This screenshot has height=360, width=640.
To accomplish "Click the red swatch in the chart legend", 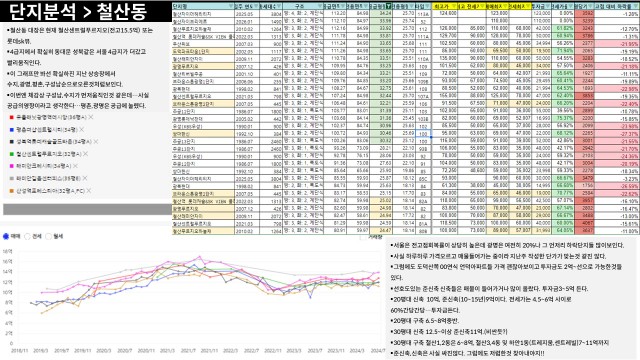I will pyautogui.click(x=11, y=118).
